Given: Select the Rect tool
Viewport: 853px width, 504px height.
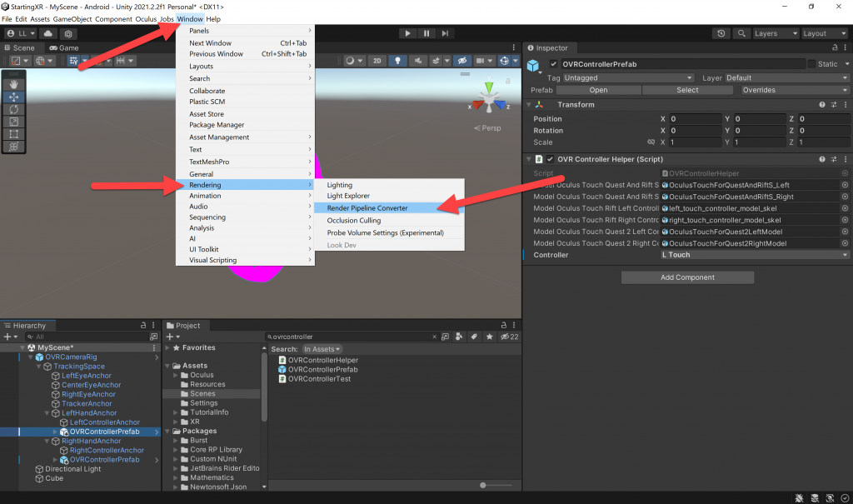Looking at the screenshot, I should (13, 134).
